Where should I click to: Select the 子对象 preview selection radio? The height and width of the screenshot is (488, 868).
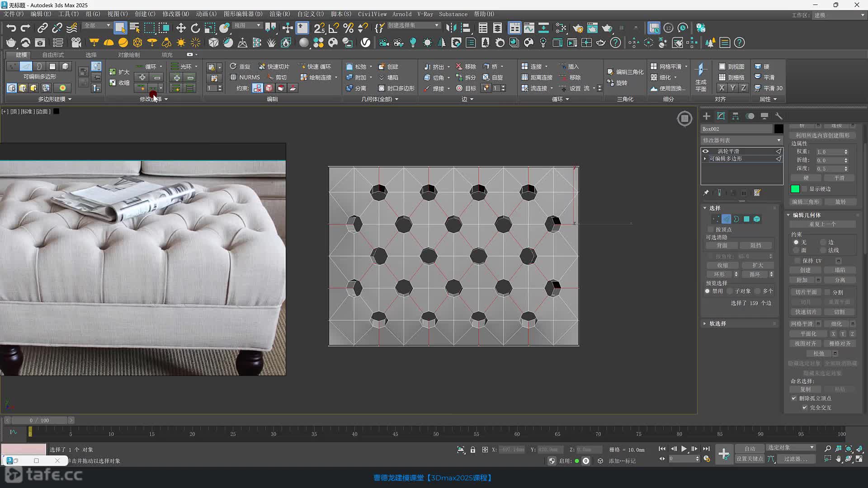[730, 291]
